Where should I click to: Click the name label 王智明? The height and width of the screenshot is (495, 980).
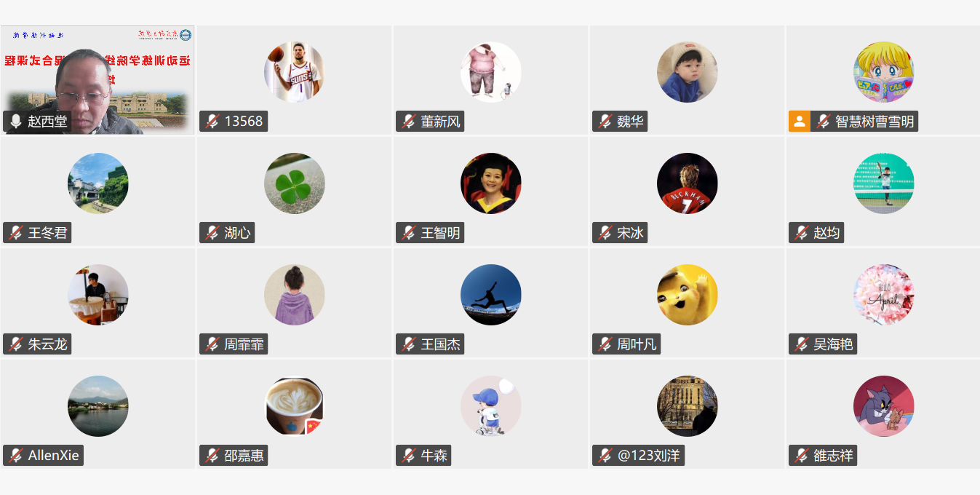pyautogui.click(x=440, y=233)
